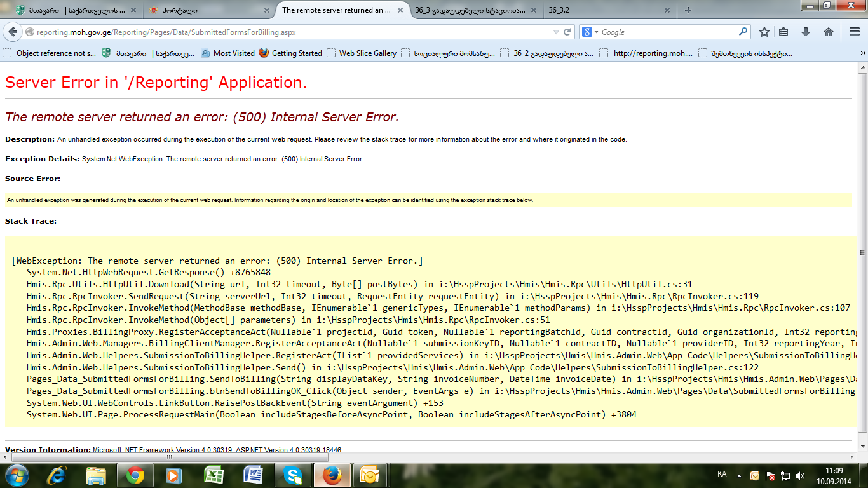Open the Google search engine dropdown
Screen dimensions: 868x488
click(x=589, y=32)
